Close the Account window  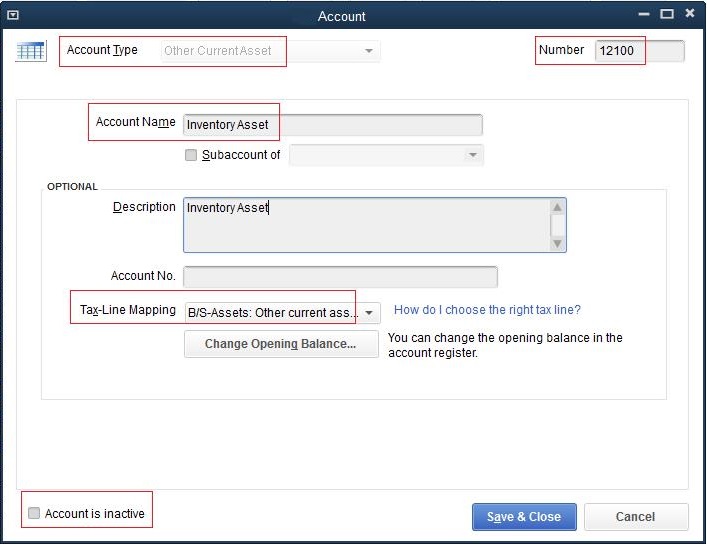[689, 14]
